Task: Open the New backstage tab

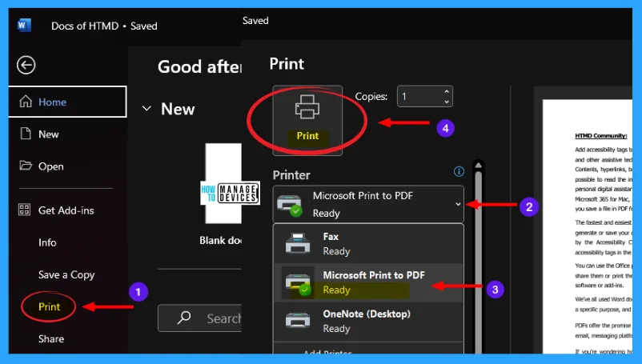Action: pyautogui.click(x=48, y=134)
